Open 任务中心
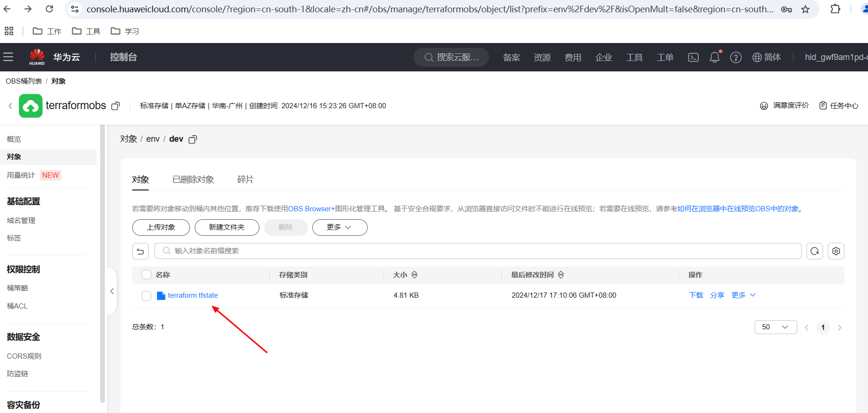This screenshot has width=868, height=413. click(x=839, y=105)
